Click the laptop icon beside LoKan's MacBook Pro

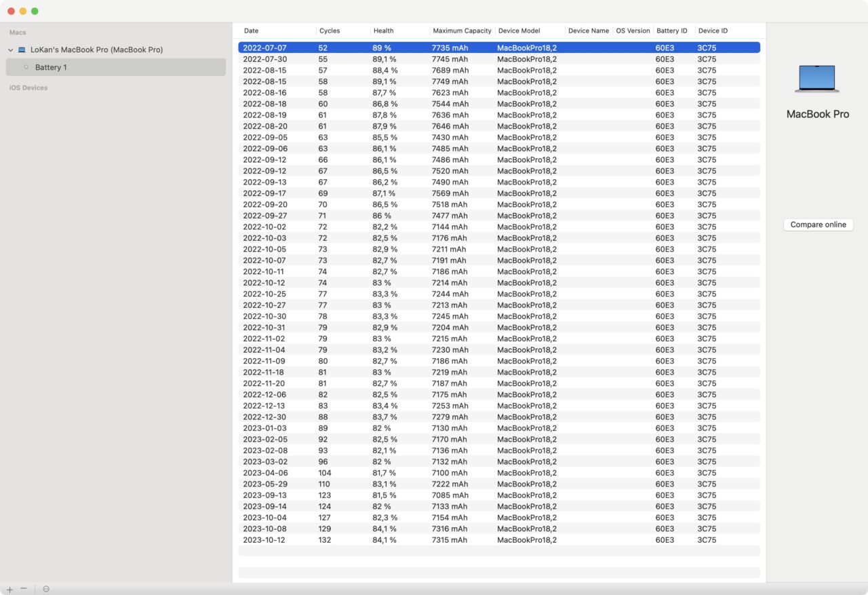pyautogui.click(x=22, y=50)
